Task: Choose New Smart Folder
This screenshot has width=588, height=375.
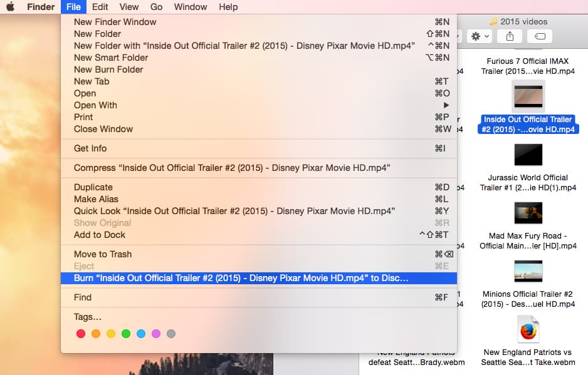Action: coord(111,57)
